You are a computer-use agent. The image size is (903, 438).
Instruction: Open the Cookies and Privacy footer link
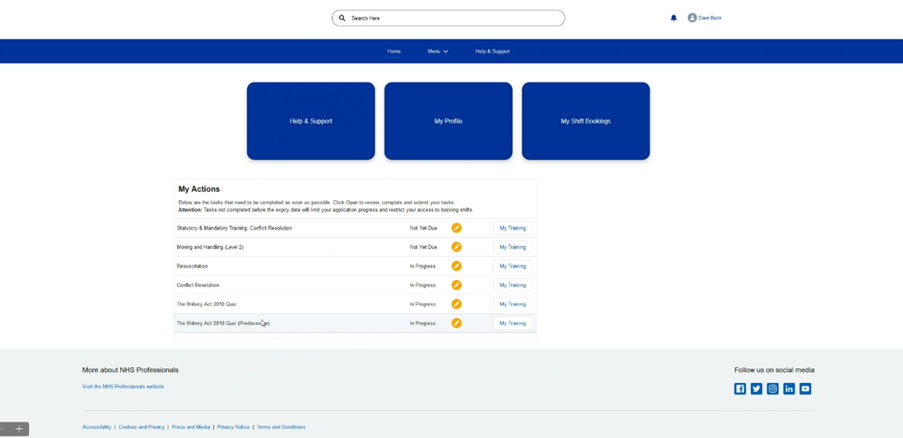141,427
